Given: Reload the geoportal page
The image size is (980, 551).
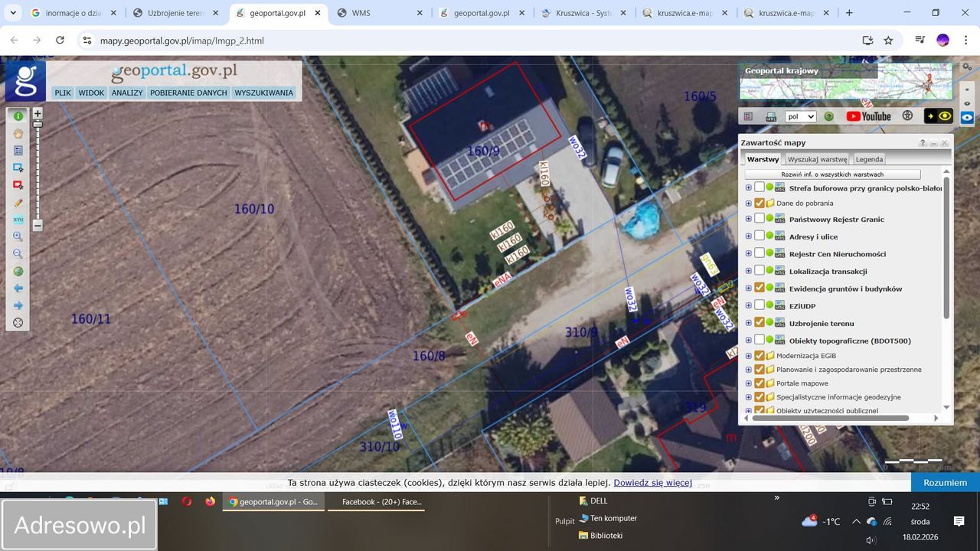Looking at the screenshot, I should point(60,41).
